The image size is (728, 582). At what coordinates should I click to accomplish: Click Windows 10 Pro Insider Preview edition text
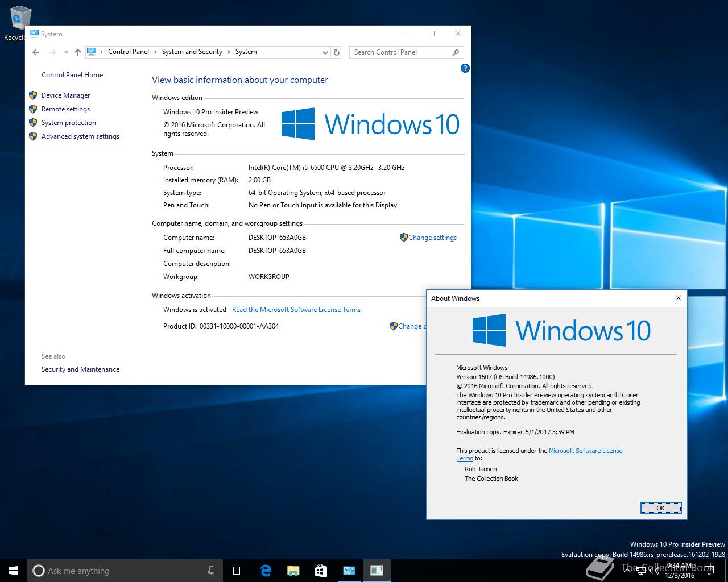point(210,112)
